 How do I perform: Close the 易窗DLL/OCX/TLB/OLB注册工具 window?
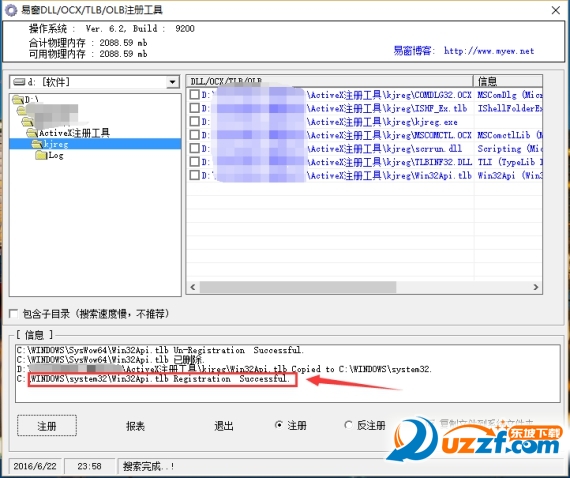555,10
